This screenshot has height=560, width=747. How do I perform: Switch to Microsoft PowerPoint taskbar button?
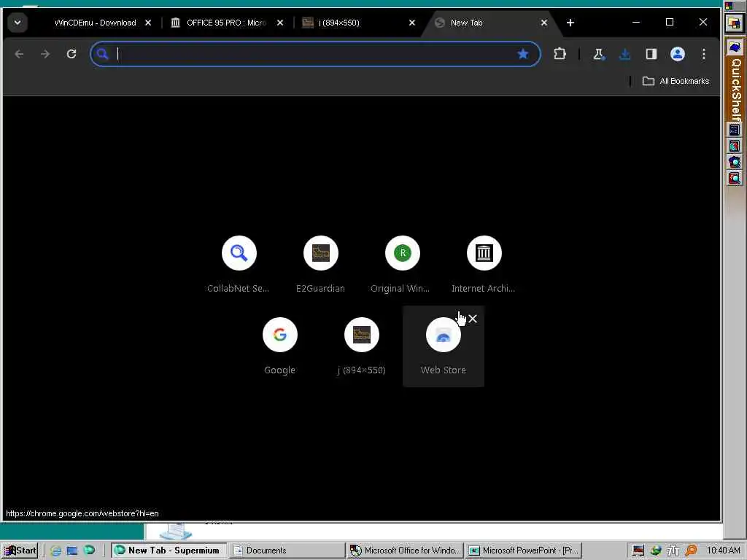(x=524, y=550)
